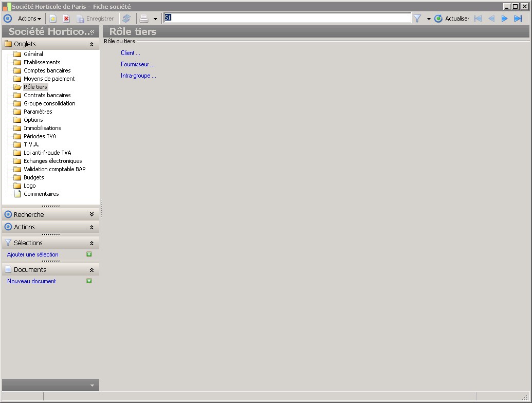Click the Enregistrer save button
This screenshot has width=532, height=403.
click(95, 19)
